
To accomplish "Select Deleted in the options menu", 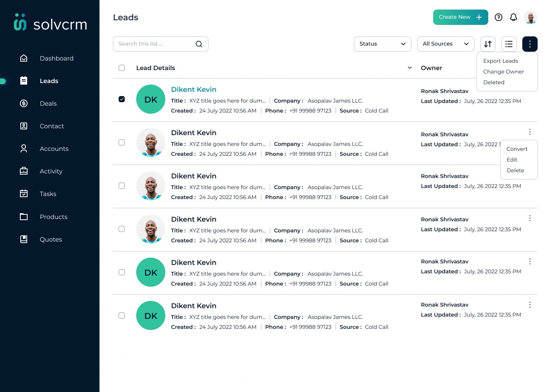I will point(494,82).
